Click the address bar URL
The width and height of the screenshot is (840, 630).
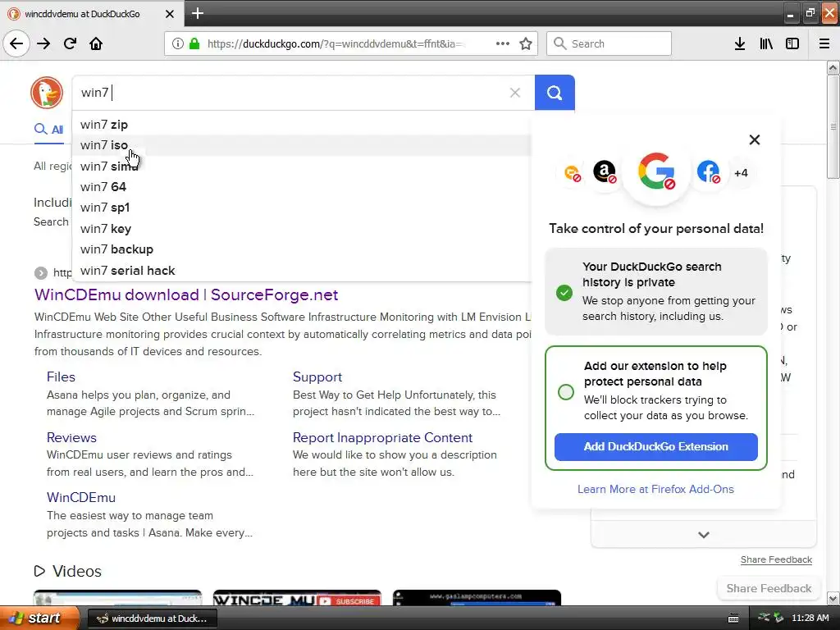point(336,44)
